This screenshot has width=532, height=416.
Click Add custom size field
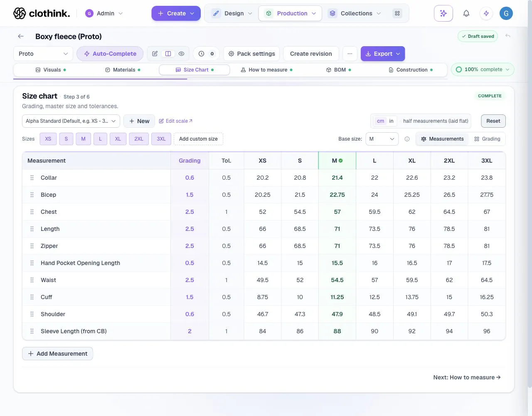pyautogui.click(x=198, y=139)
